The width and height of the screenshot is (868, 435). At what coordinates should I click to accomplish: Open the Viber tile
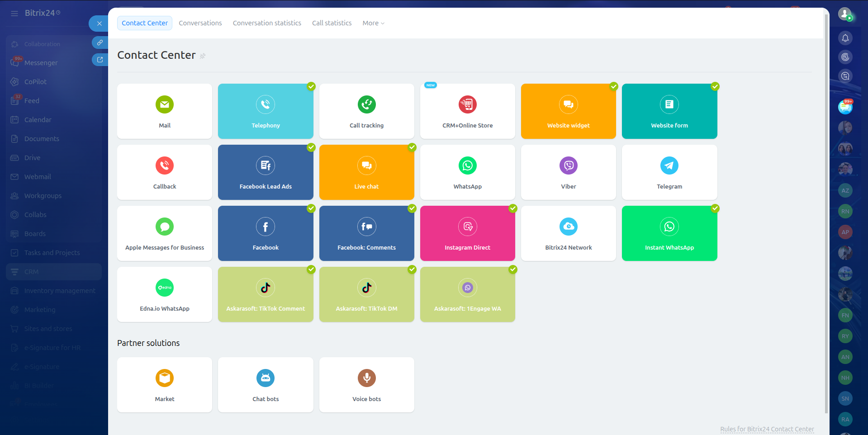569,172
